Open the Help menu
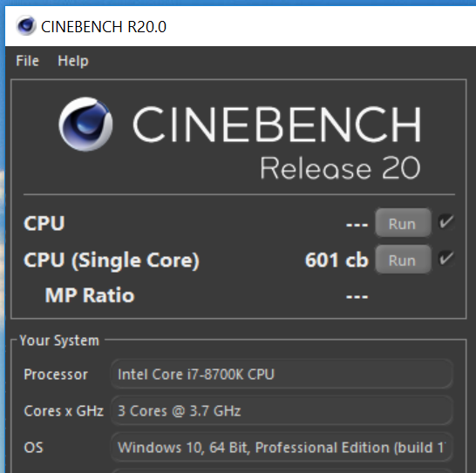This screenshot has width=476, height=473. (x=73, y=61)
